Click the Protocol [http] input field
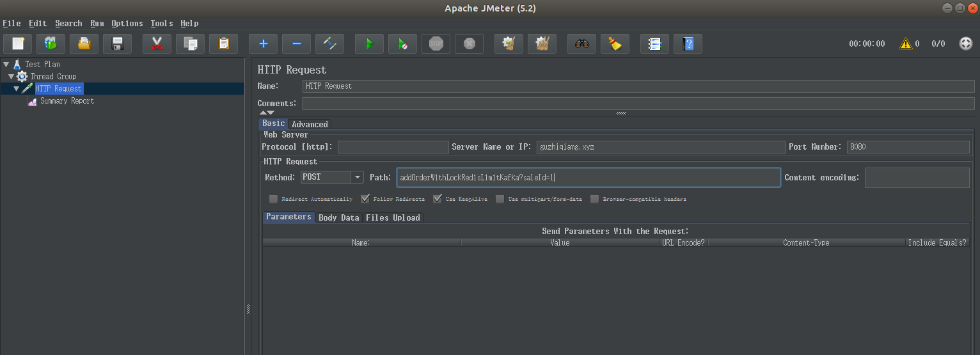This screenshot has height=355, width=980. (393, 147)
